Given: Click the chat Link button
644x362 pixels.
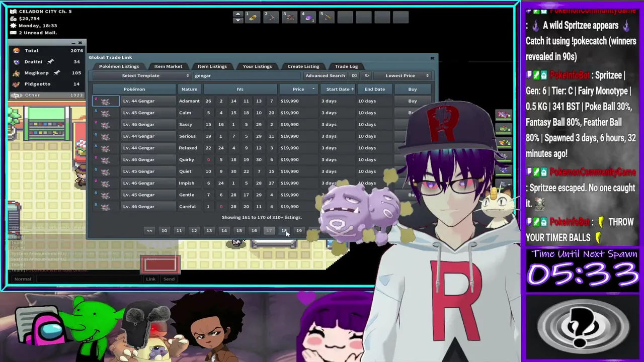Looking at the screenshot, I should click(150, 279).
